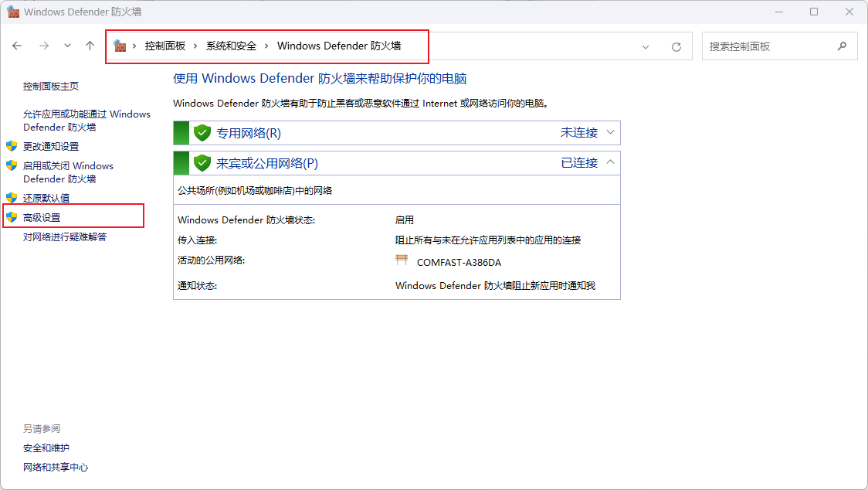The width and height of the screenshot is (868, 490).
Task: Click 阻止所有与未在允许应用列表中的应用的连接 value
Action: point(488,240)
